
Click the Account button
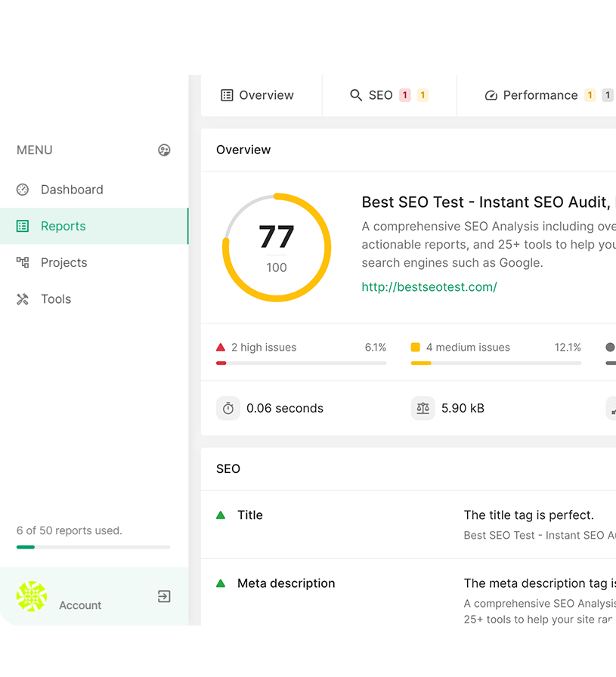[x=79, y=605]
